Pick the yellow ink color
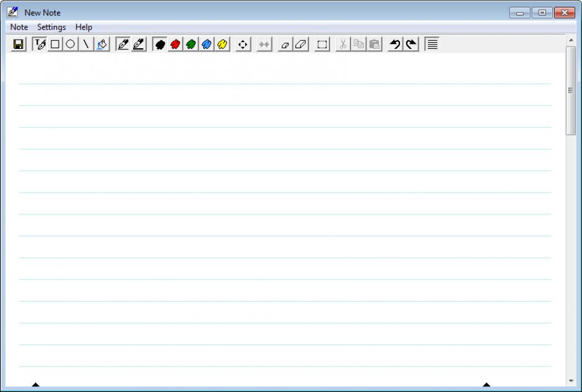 coord(222,45)
